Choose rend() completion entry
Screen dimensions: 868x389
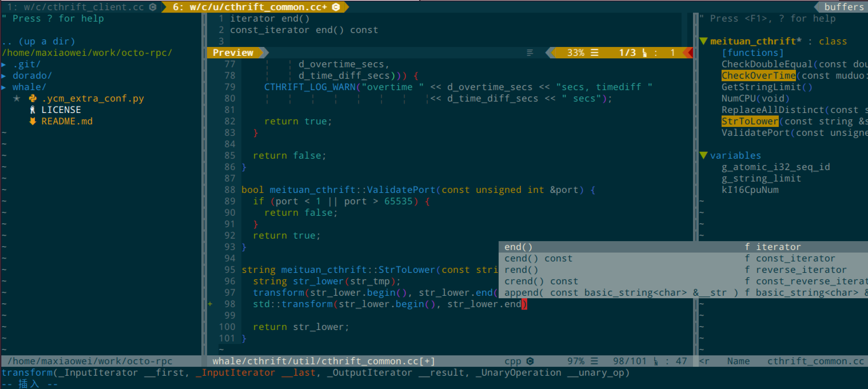point(683,270)
